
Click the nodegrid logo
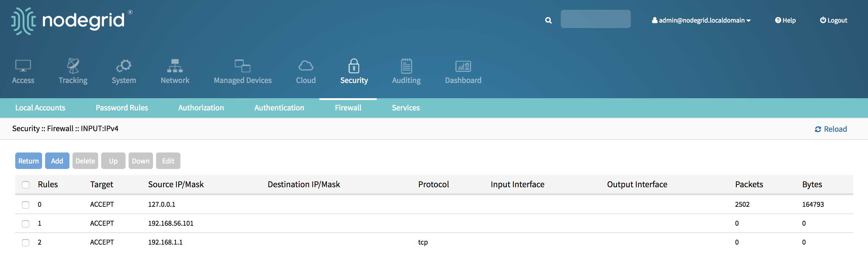coord(71,21)
